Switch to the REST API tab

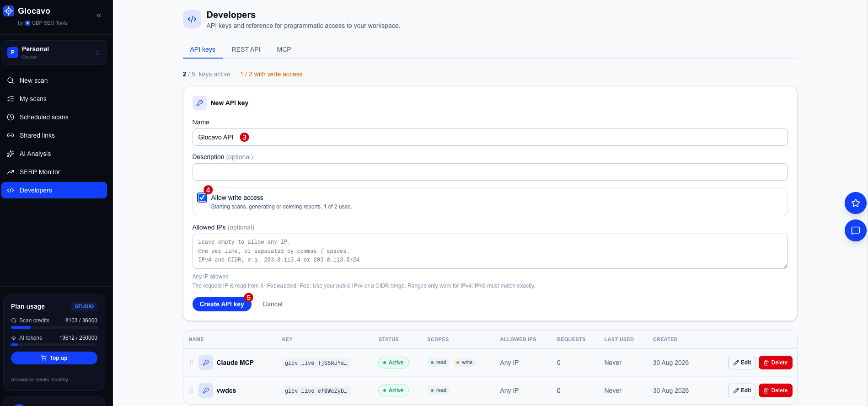(x=246, y=49)
